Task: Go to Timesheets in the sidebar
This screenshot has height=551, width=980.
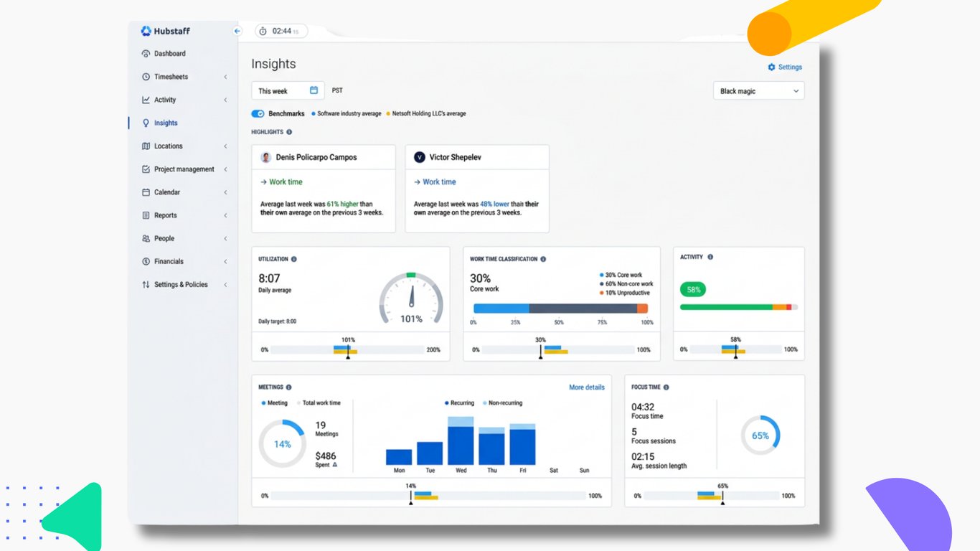Action: click(171, 77)
